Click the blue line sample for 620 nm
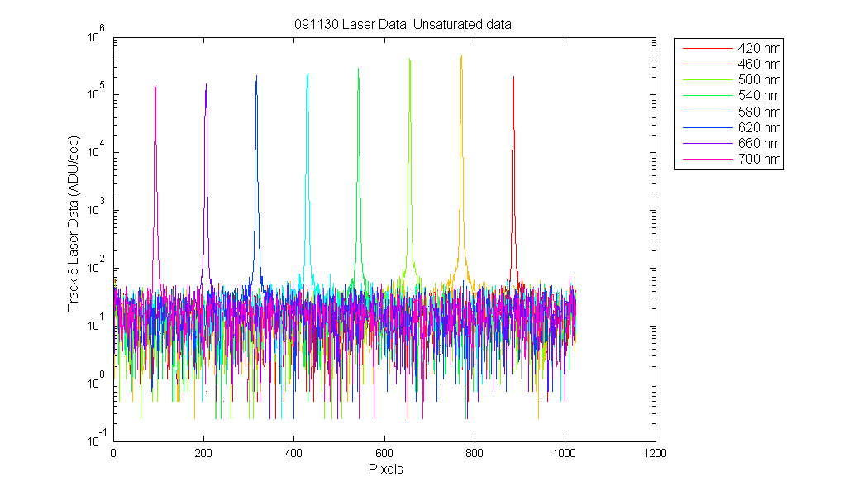Image resolution: width=868 pixels, height=496 pixels. point(708,127)
